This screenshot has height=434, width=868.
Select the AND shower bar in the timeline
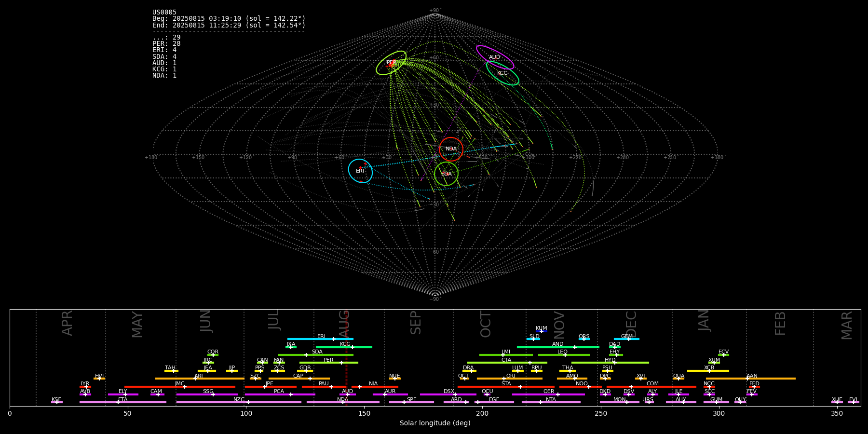(558, 347)
